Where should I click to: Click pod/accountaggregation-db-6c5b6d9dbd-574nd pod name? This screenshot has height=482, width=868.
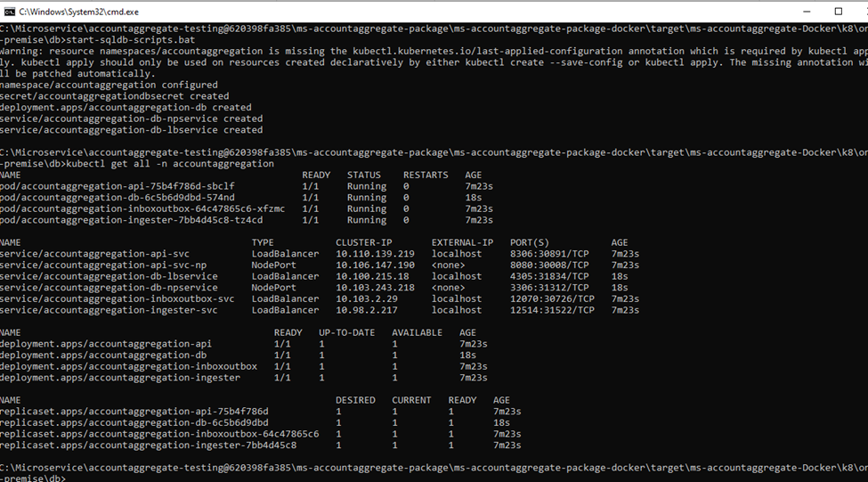[x=118, y=198]
